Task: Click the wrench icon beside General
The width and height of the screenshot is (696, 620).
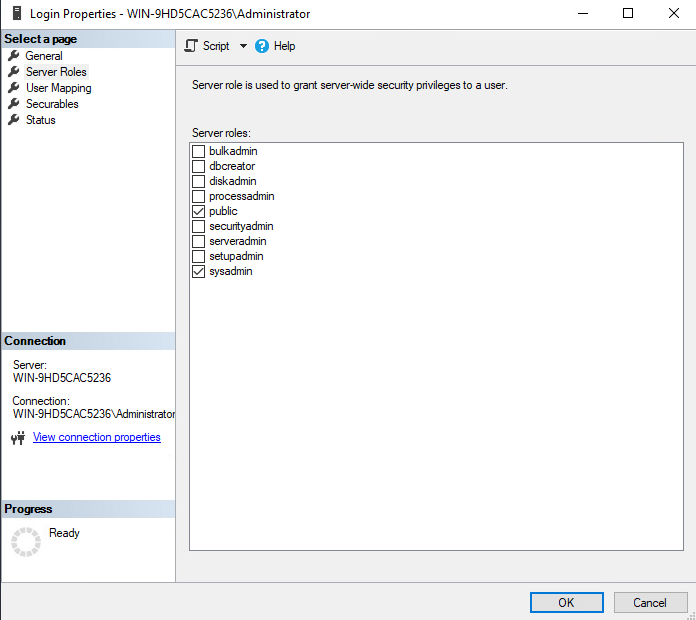Action: click(14, 55)
